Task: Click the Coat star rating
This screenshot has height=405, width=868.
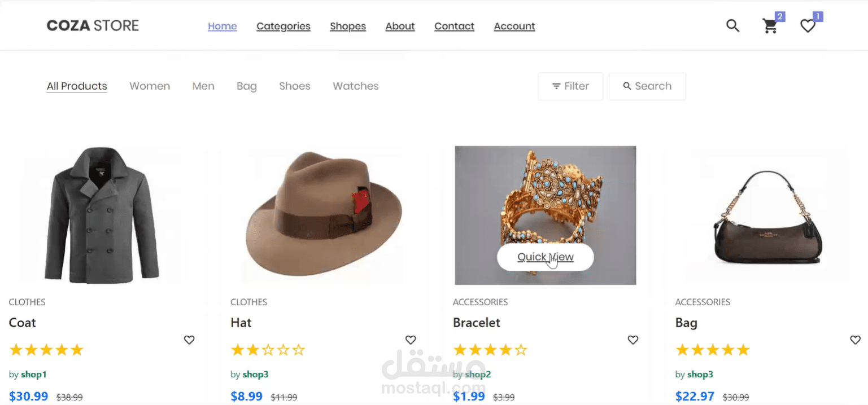Action: [46, 350]
